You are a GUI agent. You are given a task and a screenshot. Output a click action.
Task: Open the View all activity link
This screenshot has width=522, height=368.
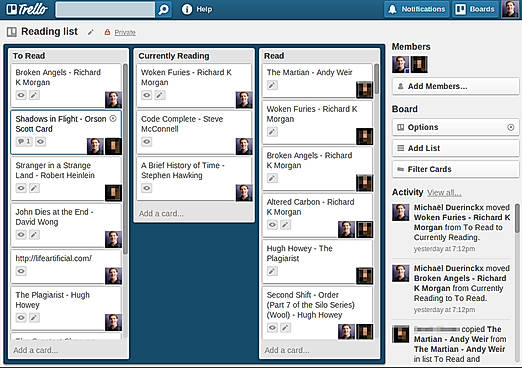[x=444, y=193]
